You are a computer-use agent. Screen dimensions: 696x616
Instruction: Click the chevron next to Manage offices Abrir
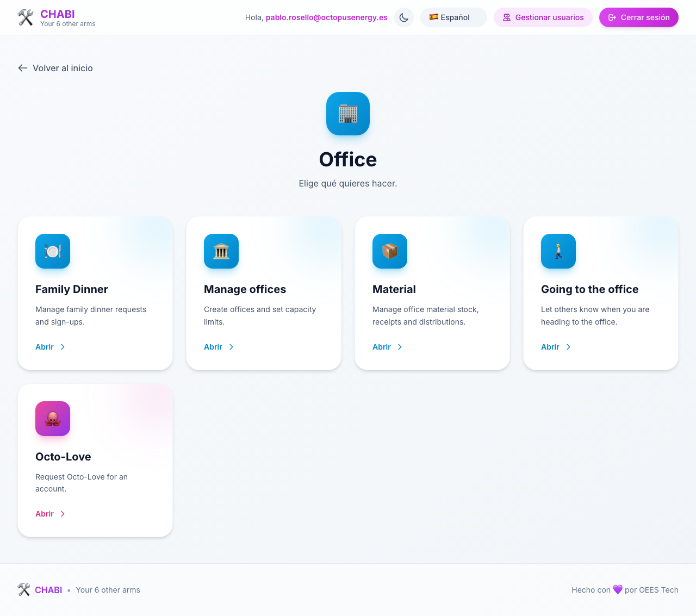click(x=231, y=347)
